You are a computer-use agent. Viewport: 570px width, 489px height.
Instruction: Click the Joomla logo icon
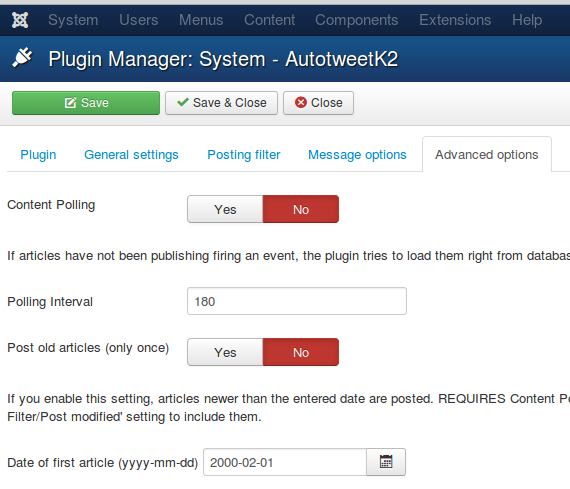click(20, 20)
